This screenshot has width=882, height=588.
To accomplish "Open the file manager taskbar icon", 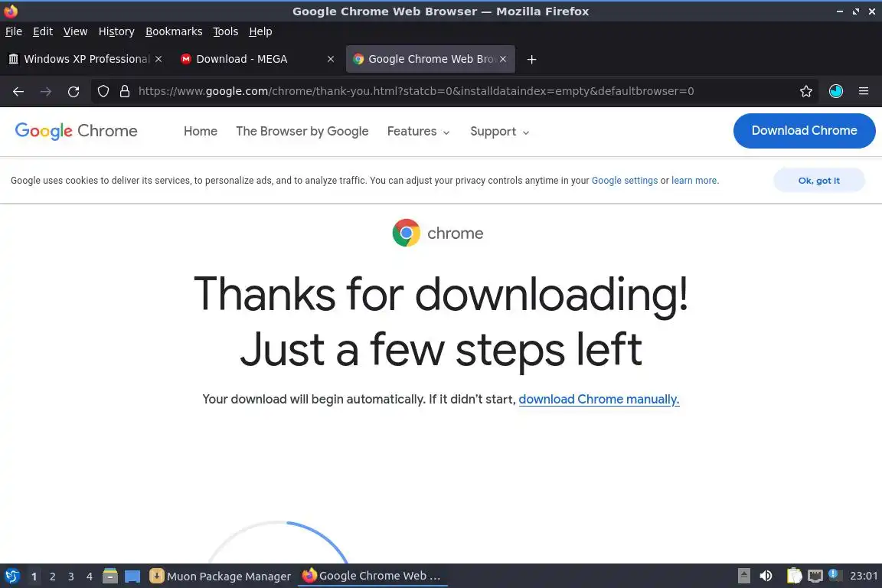I will pos(110,576).
